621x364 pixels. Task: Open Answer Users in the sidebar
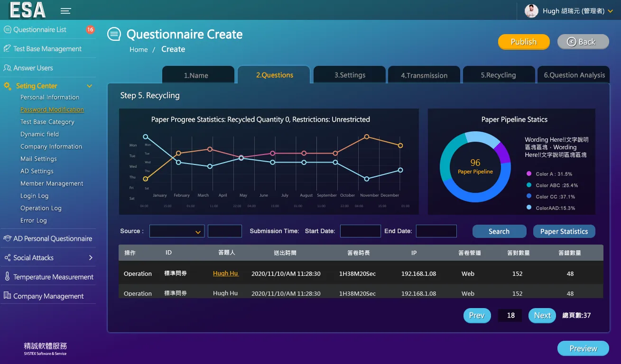point(33,68)
